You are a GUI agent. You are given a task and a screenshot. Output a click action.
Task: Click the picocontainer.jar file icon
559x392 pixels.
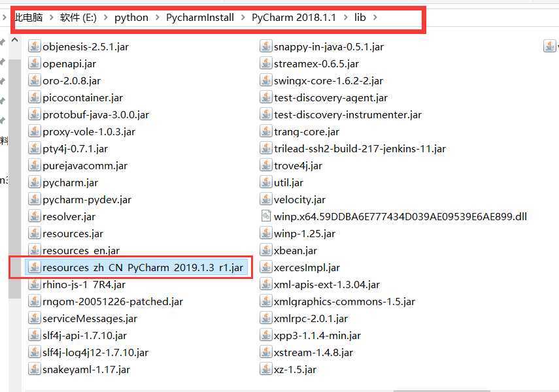(34, 97)
